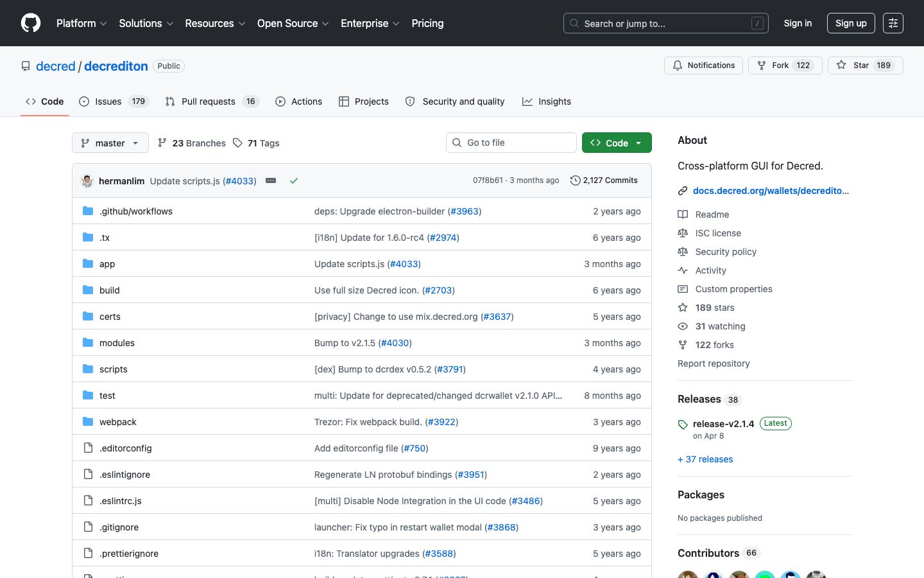Open the decrediton repository link
Image resolution: width=924 pixels, height=578 pixels.
116,66
